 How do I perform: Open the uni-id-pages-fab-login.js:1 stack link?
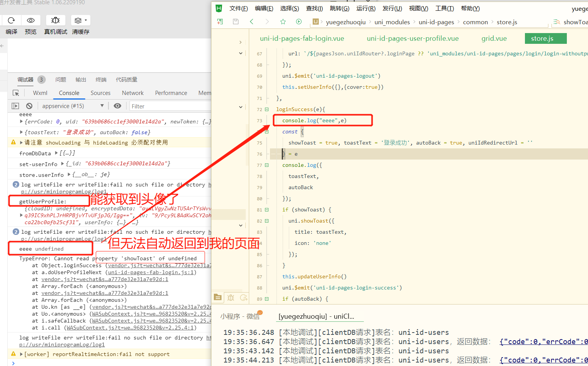coord(151,272)
